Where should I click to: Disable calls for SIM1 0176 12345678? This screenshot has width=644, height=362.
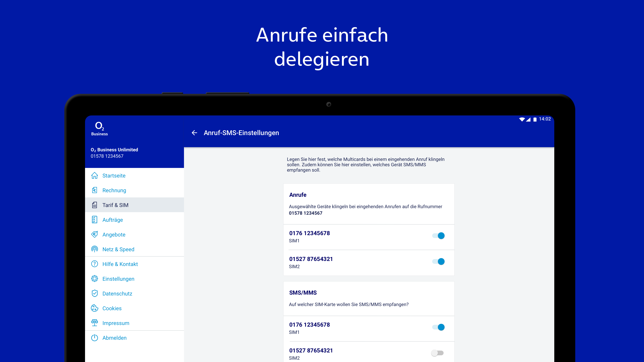point(438,236)
